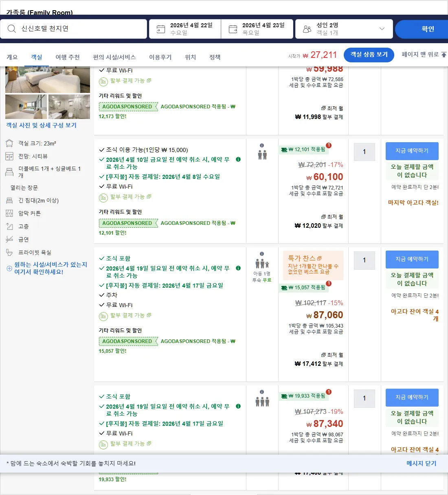Click the room size house icon
The width and height of the screenshot is (448, 495).
[x=9, y=143]
